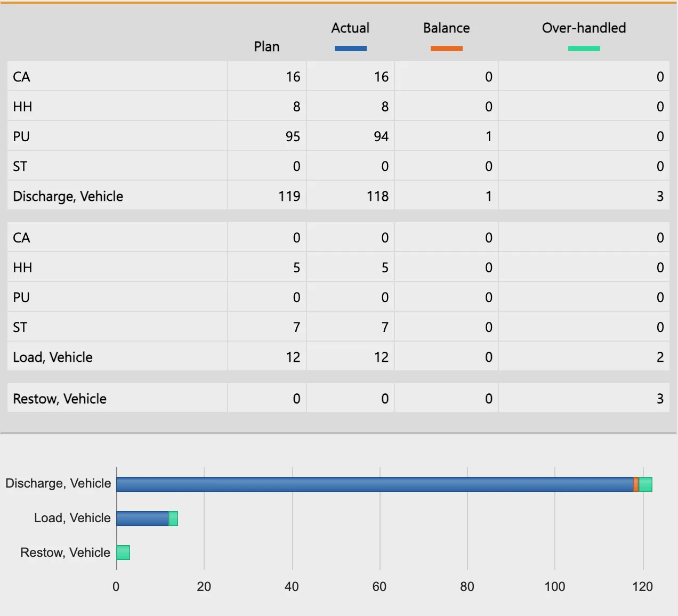This screenshot has width=678, height=616.
Task: Click the Discharge, Vehicle chart axis label
Action: [58, 483]
